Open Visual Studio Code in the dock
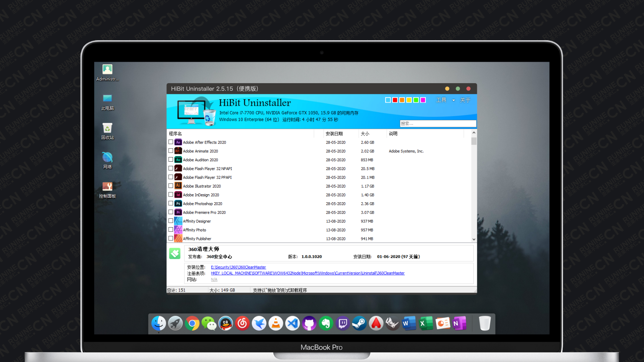The image size is (644, 362). pos(292,324)
